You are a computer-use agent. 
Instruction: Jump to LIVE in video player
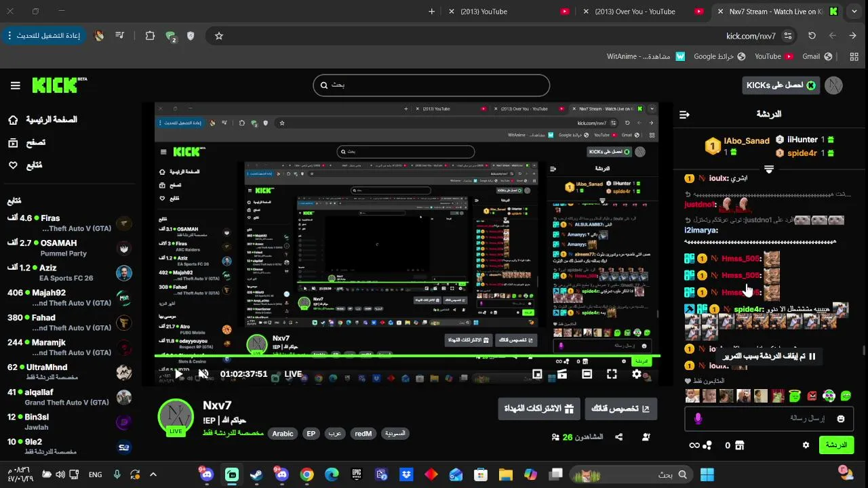293,373
